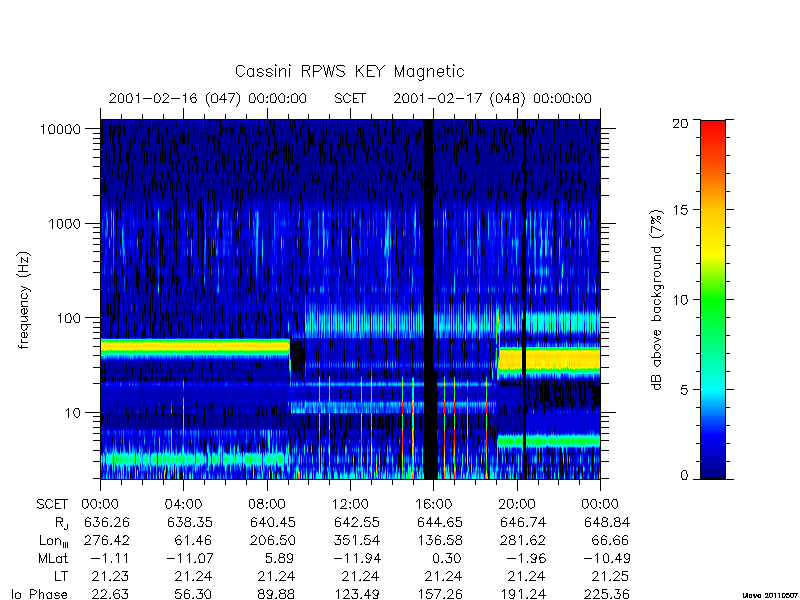Click the 5 label on the color bar
The image size is (800, 600).
[684, 389]
